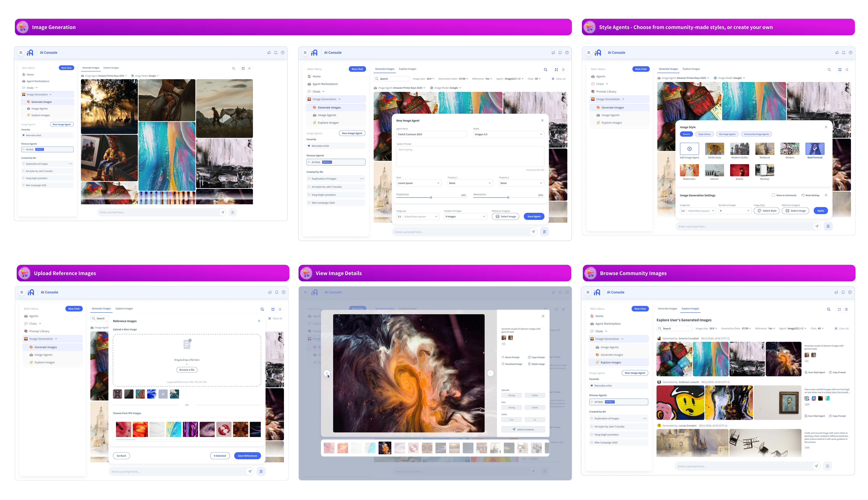This screenshot has width=868, height=500.
Task: Click the Download Image icon in image details
Action: click(x=503, y=364)
